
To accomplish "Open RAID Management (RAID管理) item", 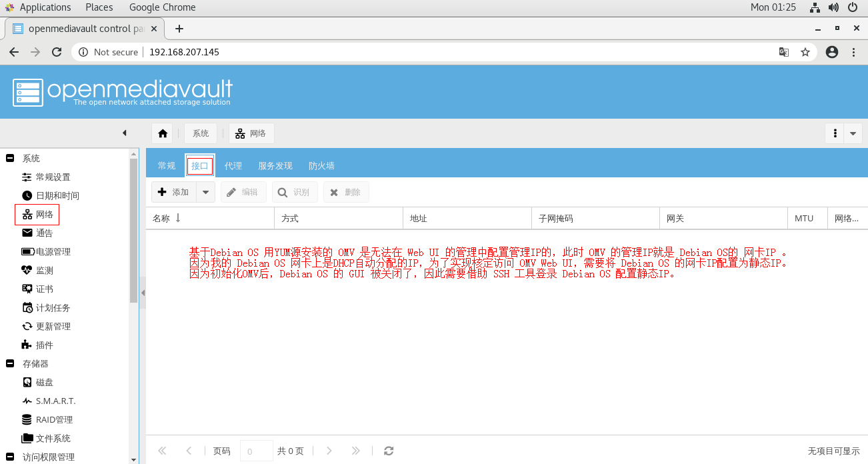I will click(47, 419).
